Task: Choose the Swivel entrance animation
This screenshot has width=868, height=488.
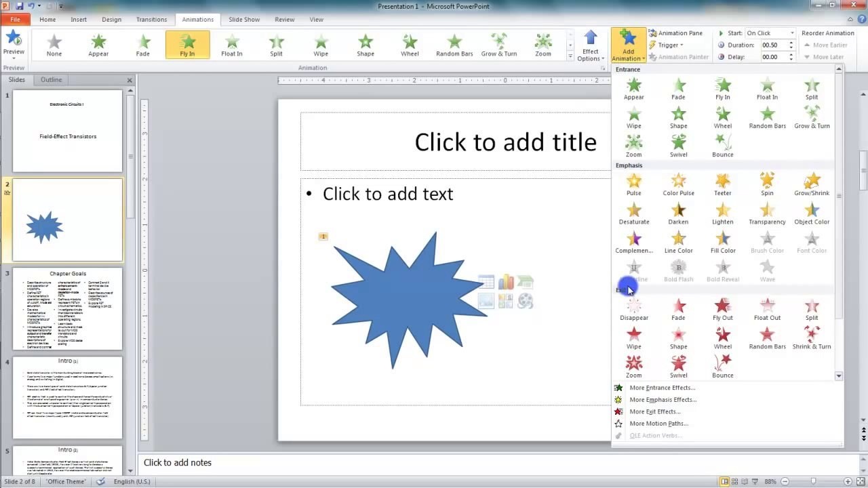Action: [x=678, y=146]
